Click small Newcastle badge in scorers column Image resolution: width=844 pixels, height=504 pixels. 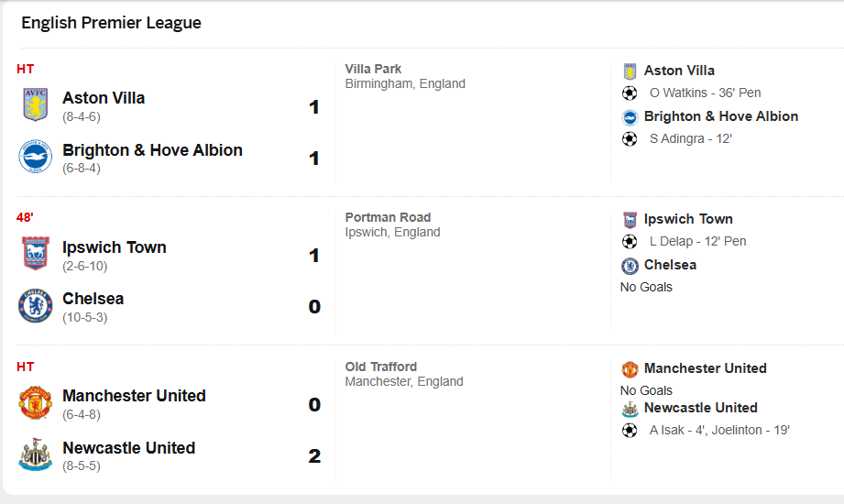click(630, 409)
